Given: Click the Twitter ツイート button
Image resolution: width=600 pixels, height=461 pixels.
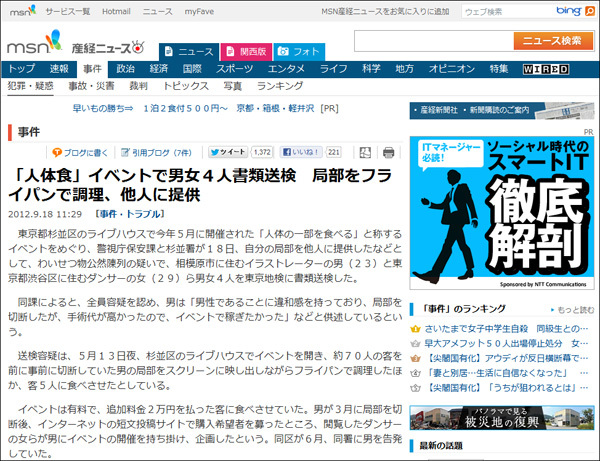Looking at the screenshot, I should [232, 153].
